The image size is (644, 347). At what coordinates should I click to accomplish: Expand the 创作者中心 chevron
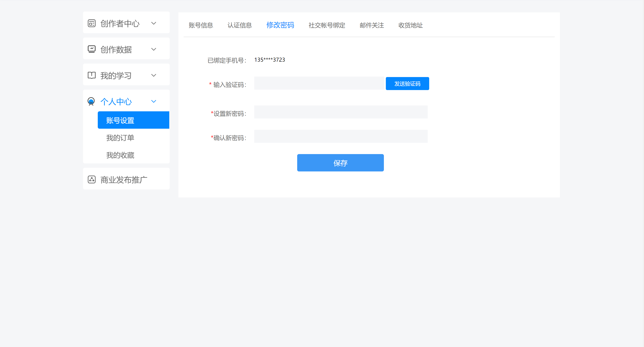[x=154, y=23]
